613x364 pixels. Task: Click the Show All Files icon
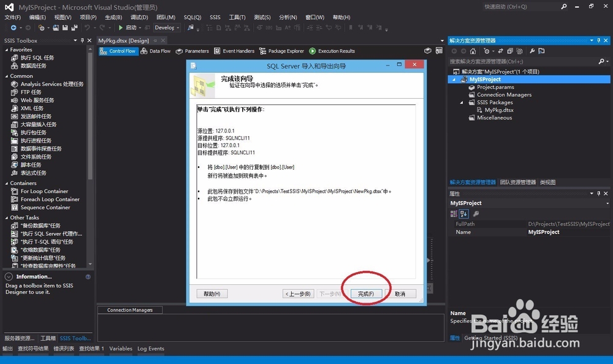coord(519,51)
